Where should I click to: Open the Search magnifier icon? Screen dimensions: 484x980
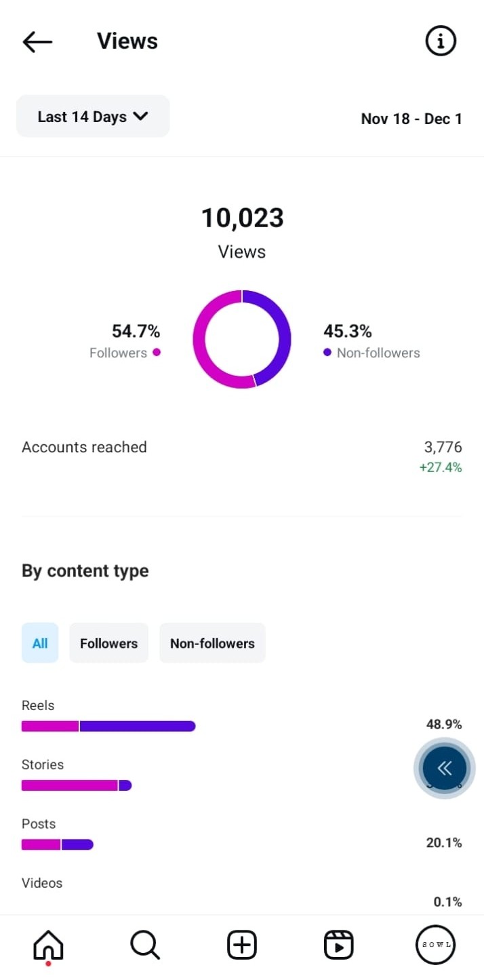[145, 945]
